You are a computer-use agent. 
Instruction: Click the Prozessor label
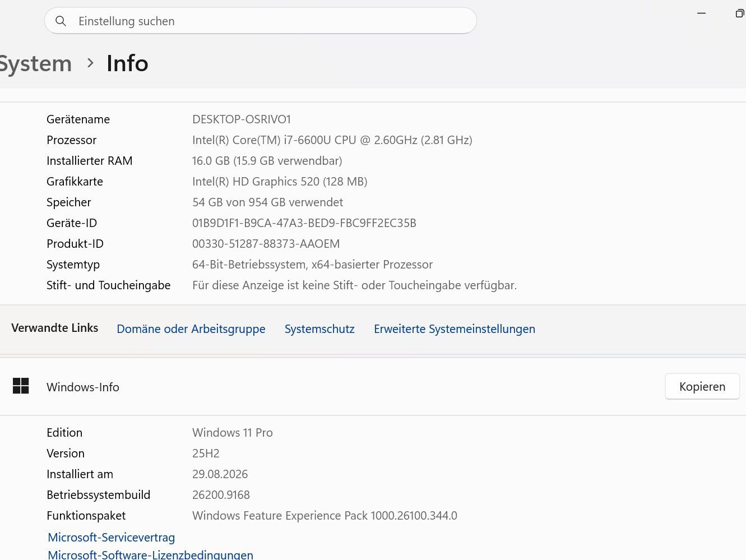pos(72,140)
